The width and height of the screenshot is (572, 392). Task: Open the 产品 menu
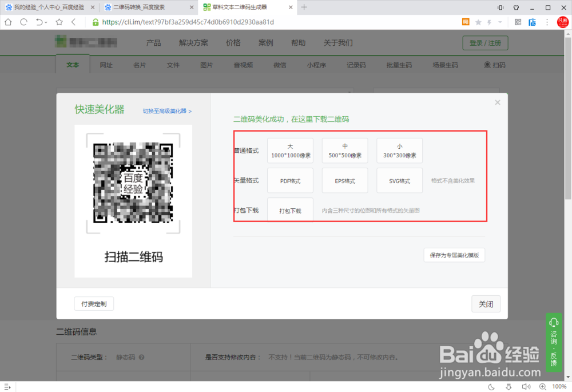coord(153,43)
